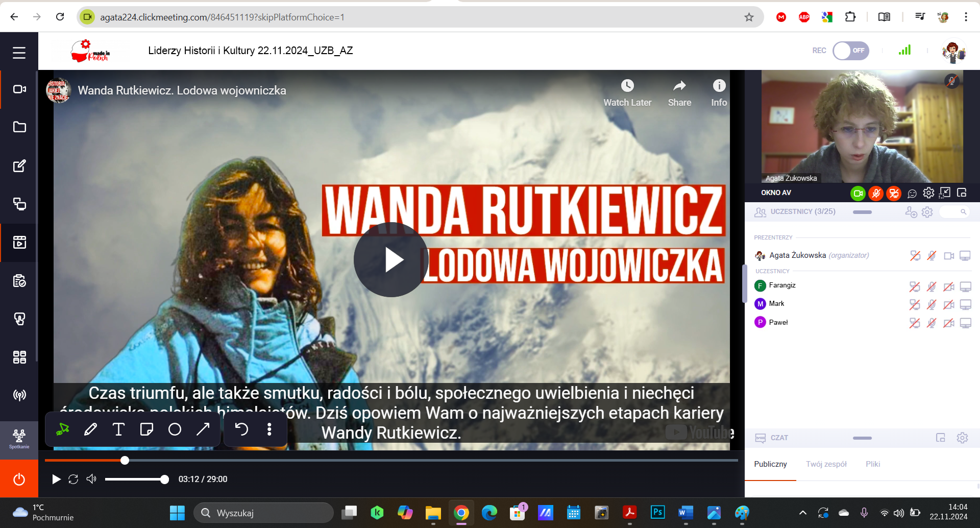Switch to the Pliki chat tab
Image resolution: width=980 pixels, height=528 pixels.
[873, 464]
